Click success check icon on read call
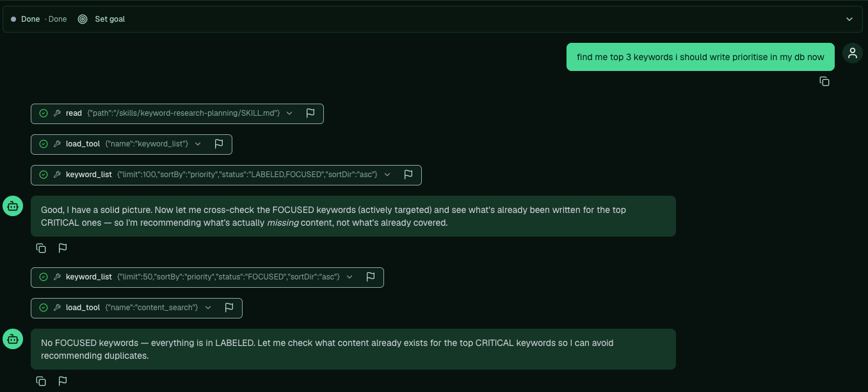 [44, 113]
